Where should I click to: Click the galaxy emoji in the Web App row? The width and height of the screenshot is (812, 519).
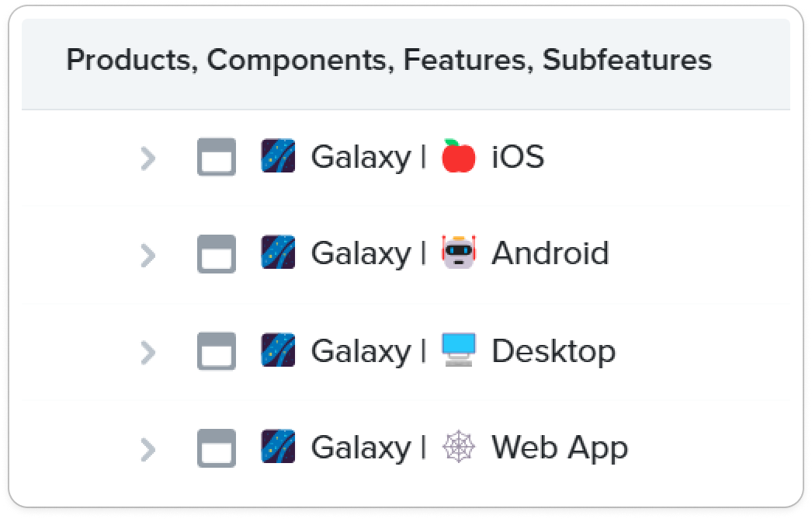(x=278, y=446)
